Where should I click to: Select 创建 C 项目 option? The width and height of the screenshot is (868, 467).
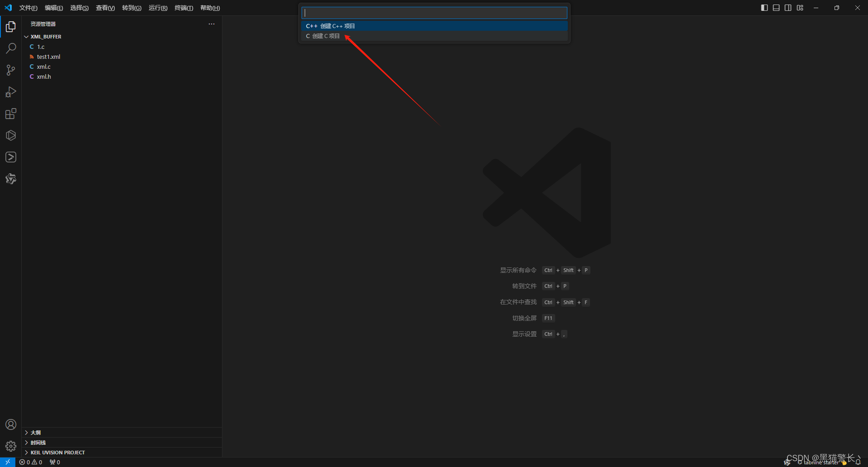point(434,36)
